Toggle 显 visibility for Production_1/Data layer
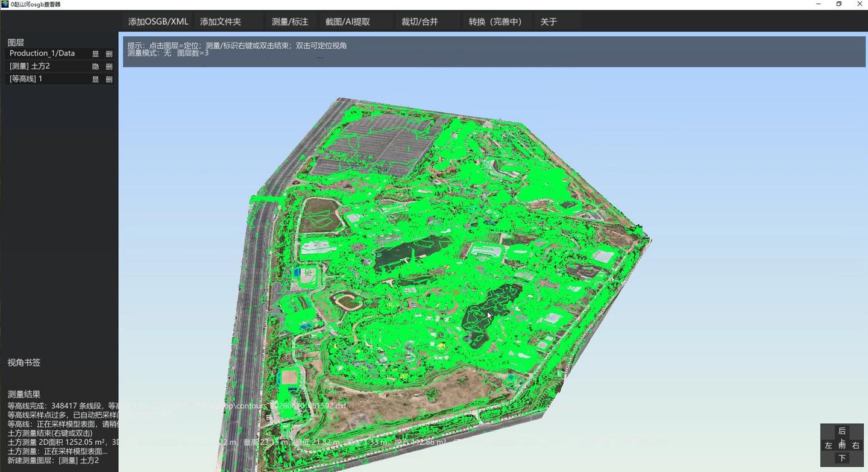This screenshot has width=868, height=472. click(95, 54)
